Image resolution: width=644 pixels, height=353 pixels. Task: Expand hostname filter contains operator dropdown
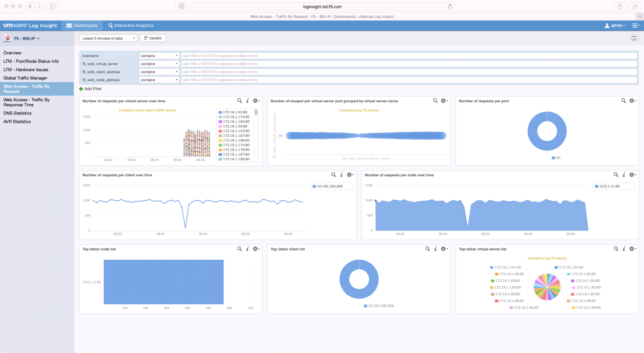[x=159, y=56]
